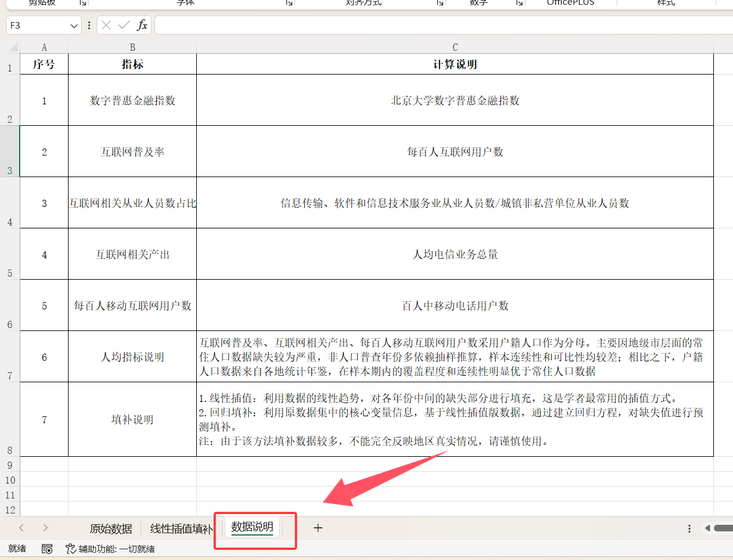Switch to the 线性插值填补 sheet tab
This screenshot has height=560, width=733.
tap(181, 528)
